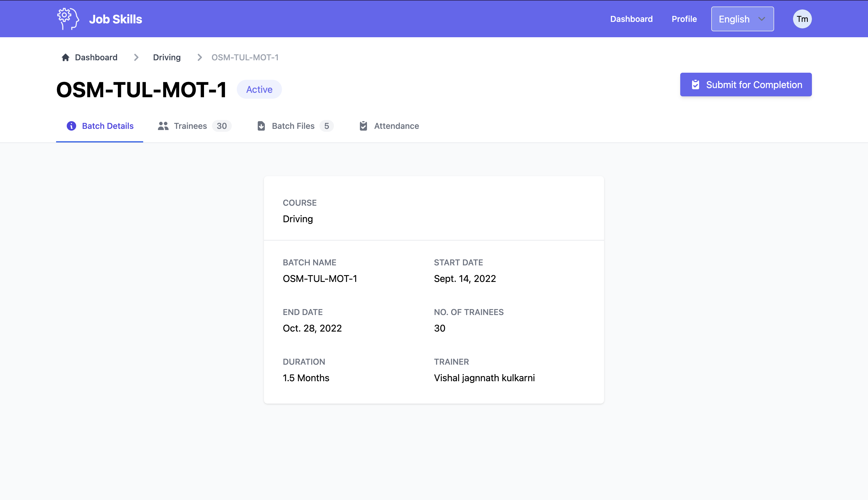Viewport: 868px width, 500px height.
Task: Open Profile link in header
Action: click(x=684, y=19)
